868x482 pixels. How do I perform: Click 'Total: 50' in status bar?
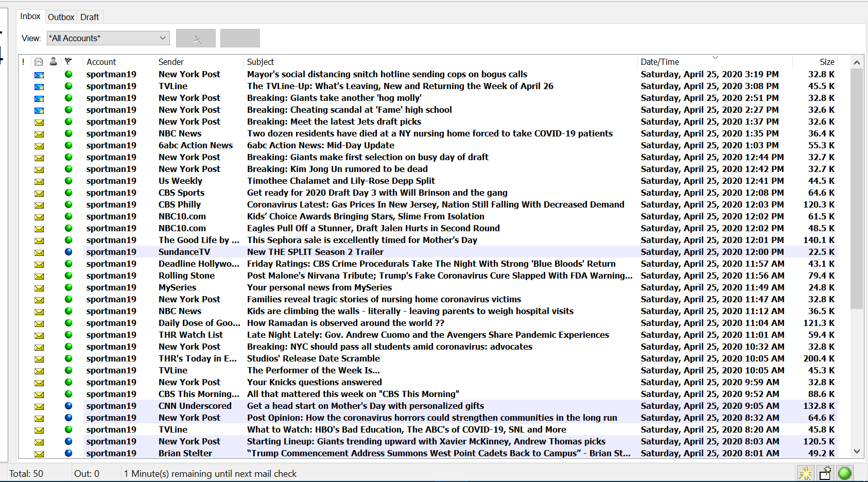click(x=26, y=474)
